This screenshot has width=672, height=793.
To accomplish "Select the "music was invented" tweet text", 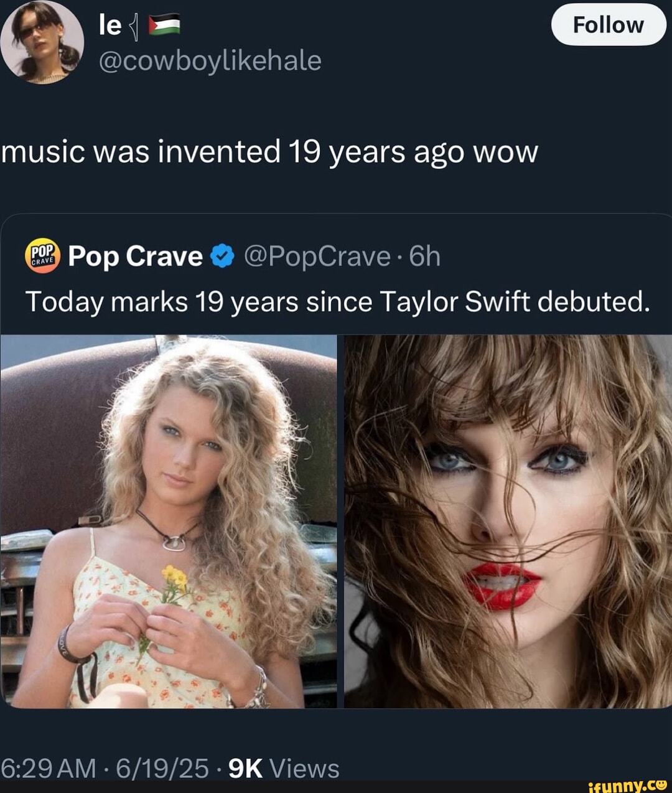I will [x=269, y=152].
